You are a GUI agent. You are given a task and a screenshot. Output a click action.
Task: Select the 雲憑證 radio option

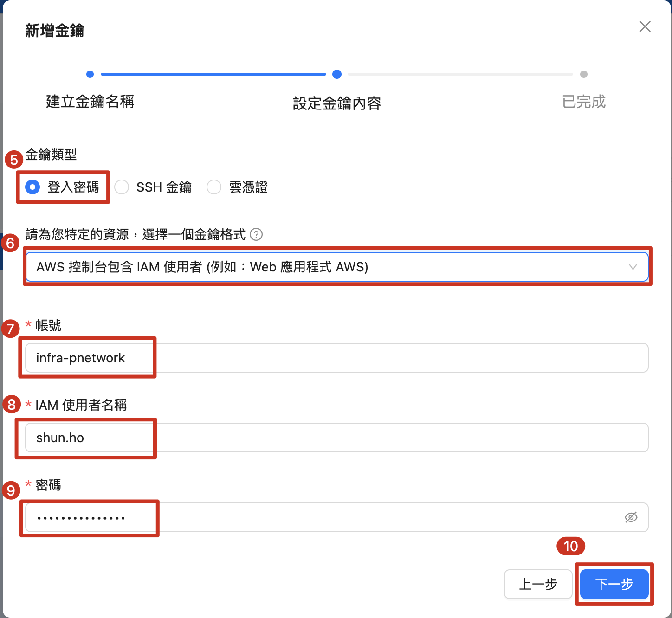pos(214,187)
